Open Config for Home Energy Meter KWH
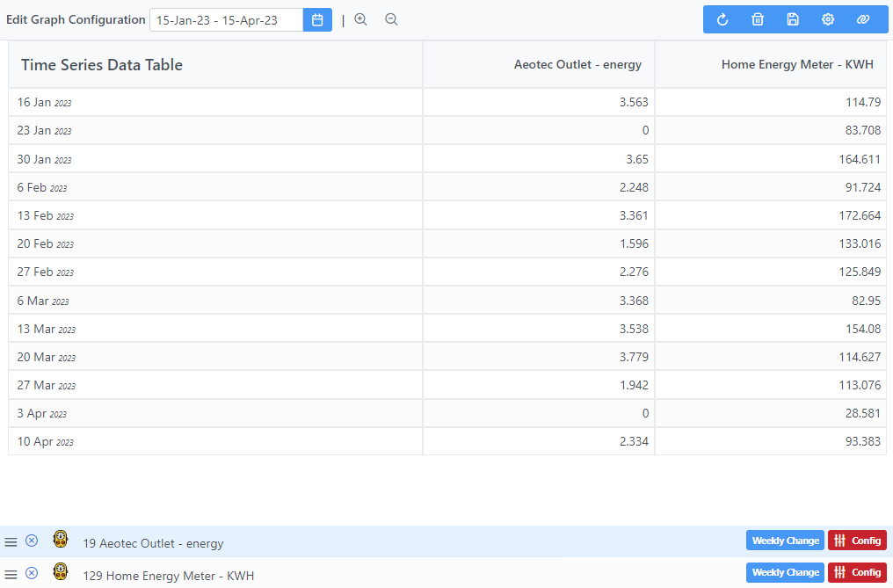893x588 pixels. click(x=857, y=572)
